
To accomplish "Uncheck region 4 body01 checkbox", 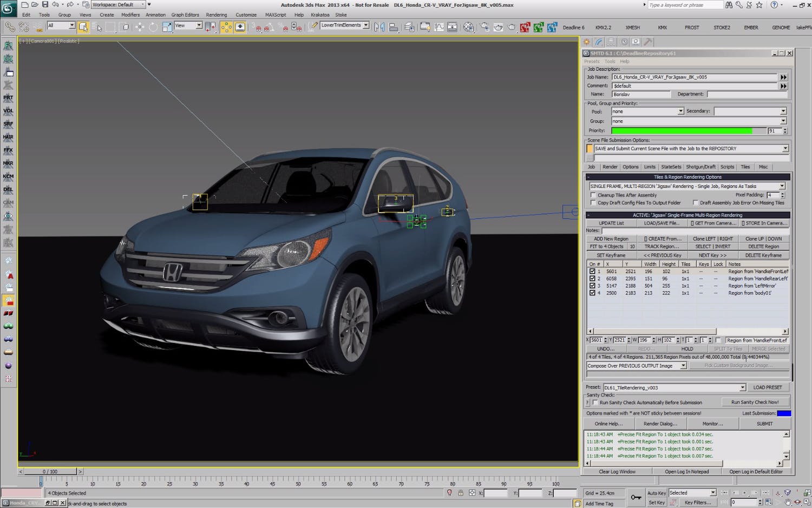I will point(592,293).
